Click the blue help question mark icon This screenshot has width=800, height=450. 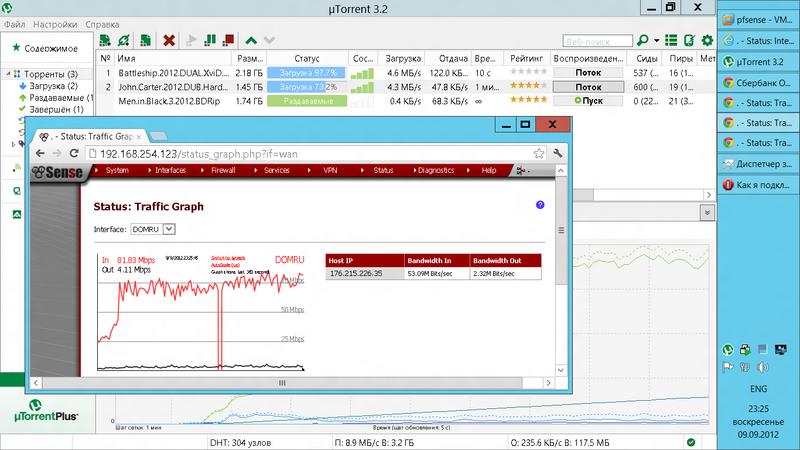540,205
